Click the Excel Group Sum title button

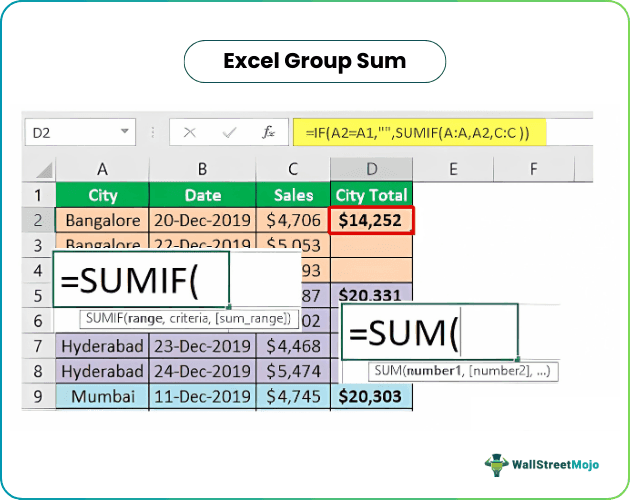click(x=314, y=61)
